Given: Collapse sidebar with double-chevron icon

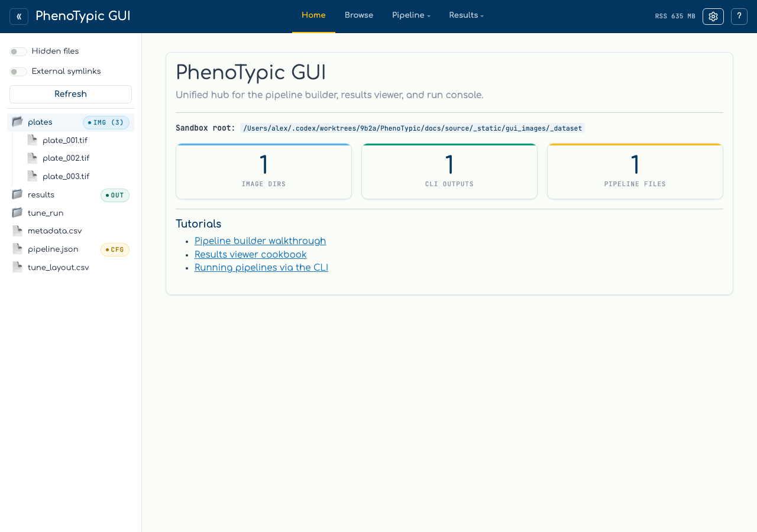Looking at the screenshot, I should (19, 17).
